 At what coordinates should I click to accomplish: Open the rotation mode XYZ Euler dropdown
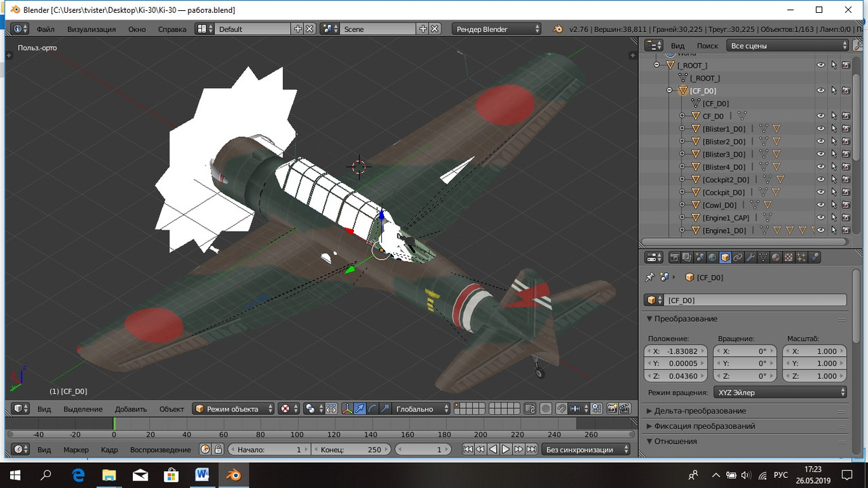tap(780, 392)
